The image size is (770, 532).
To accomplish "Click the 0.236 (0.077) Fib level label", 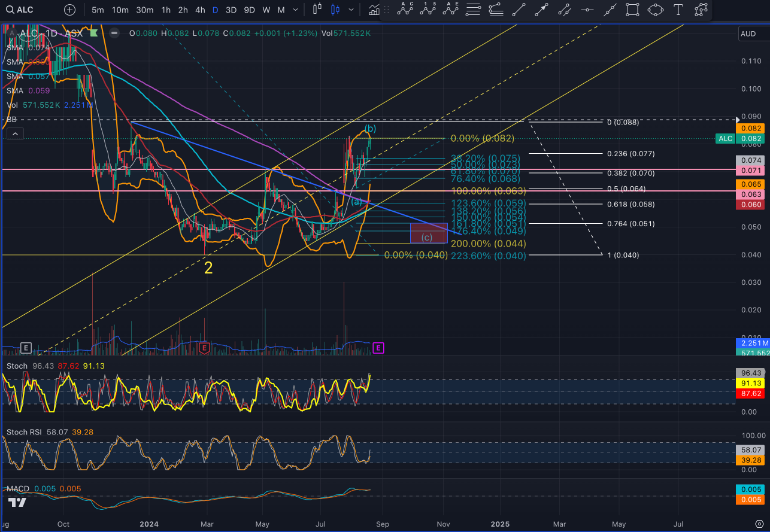I will point(630,154).
